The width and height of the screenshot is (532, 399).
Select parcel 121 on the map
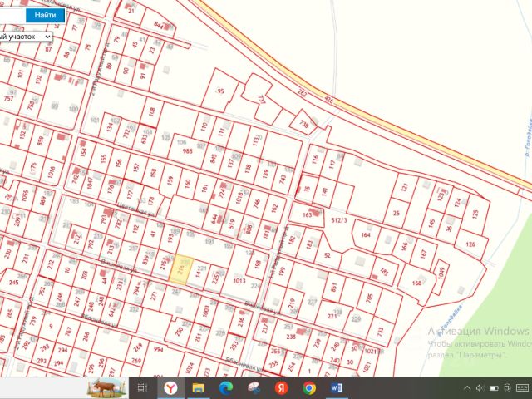coord(404,187)
